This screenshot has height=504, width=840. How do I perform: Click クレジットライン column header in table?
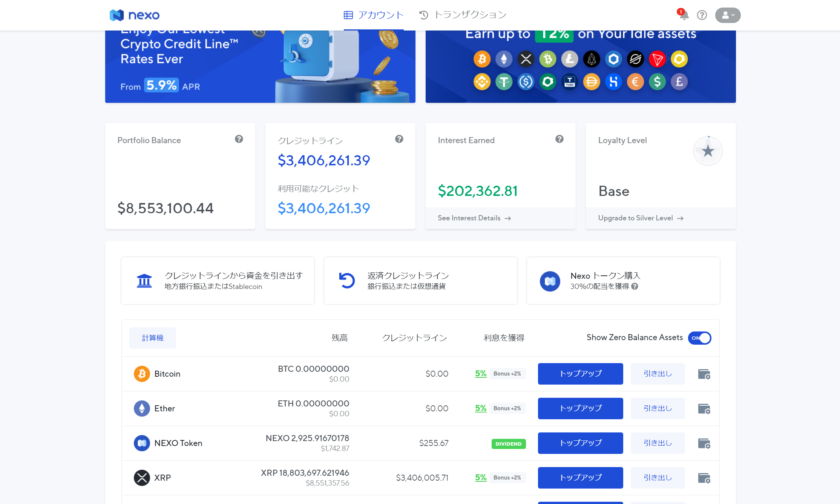(414, 338)
